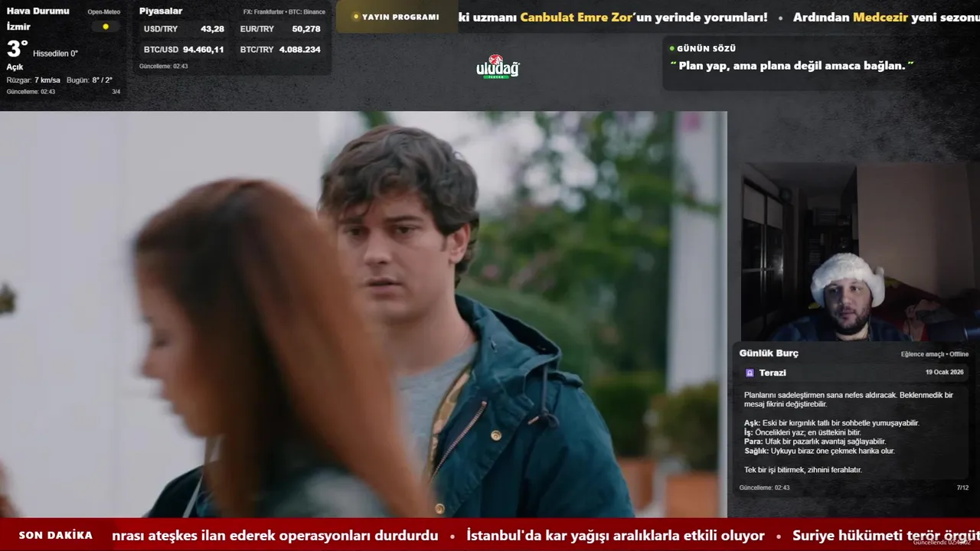
Task: Click Canbulat Emre Zor in the top ticker
Action: [x=577, y=17]
